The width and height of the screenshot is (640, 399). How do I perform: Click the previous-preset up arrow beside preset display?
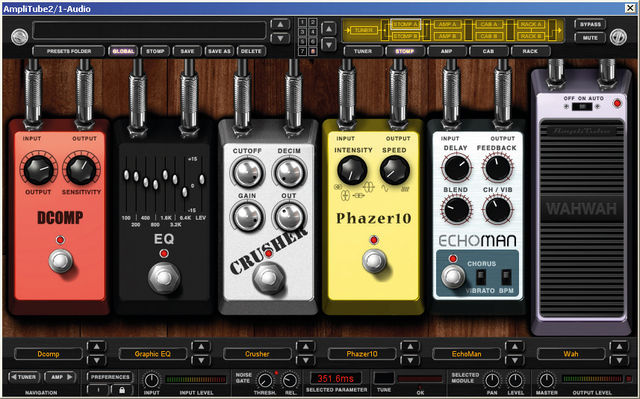click(280, 24)
